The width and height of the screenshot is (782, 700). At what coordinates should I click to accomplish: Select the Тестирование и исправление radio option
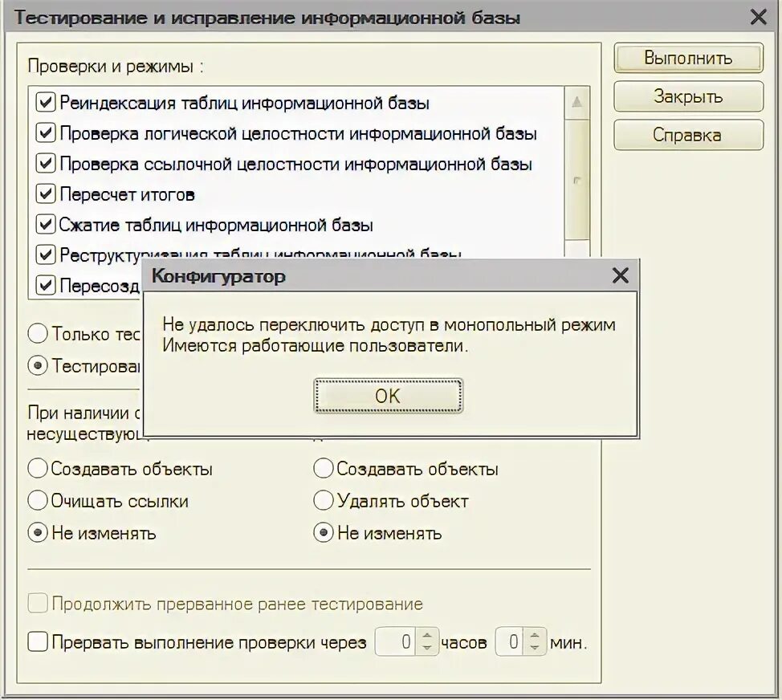(38, 365)
